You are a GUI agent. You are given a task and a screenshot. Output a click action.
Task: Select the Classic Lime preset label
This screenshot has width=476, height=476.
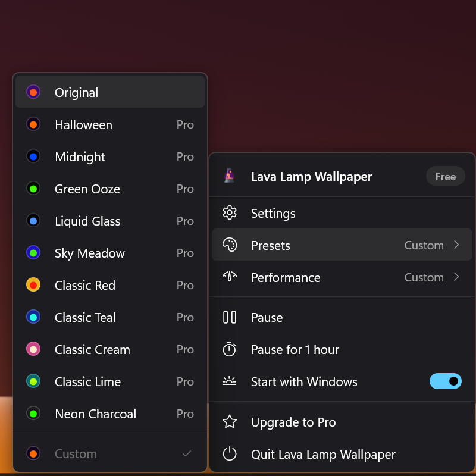click(x=87, y=382)
